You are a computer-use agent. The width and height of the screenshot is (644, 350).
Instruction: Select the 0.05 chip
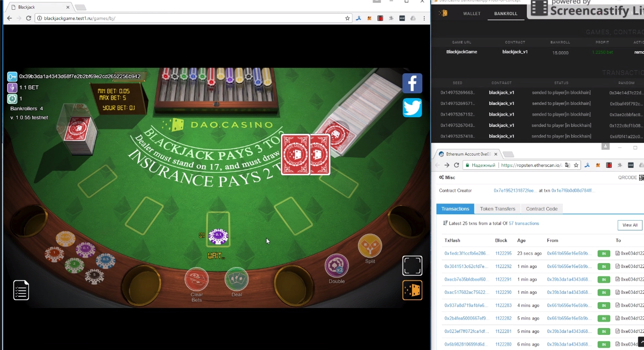(x=65, y=238)
